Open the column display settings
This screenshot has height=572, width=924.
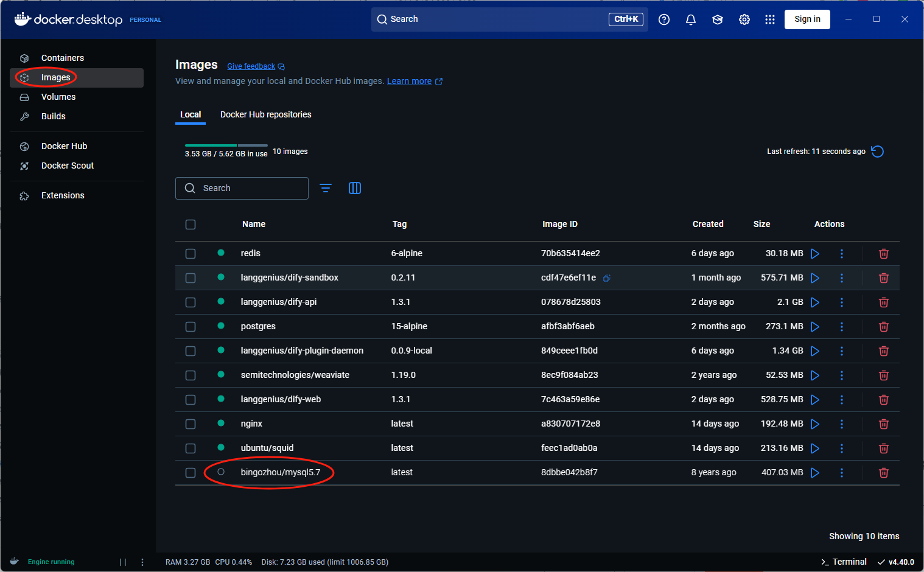pos(355,188)
